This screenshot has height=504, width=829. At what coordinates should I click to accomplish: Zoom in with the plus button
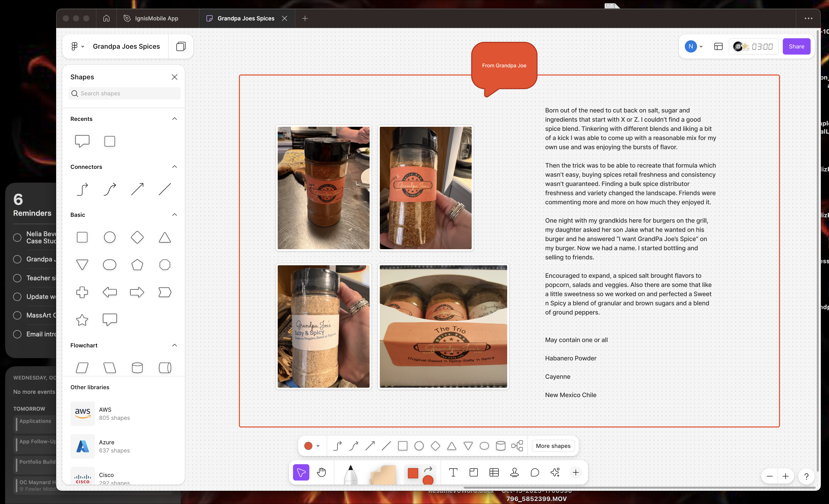786,476
